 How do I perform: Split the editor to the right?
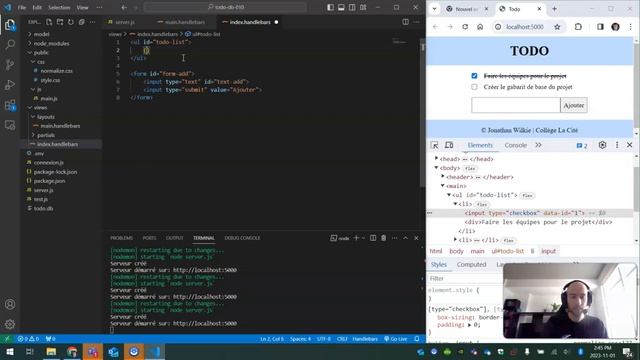tap(405, 22)
